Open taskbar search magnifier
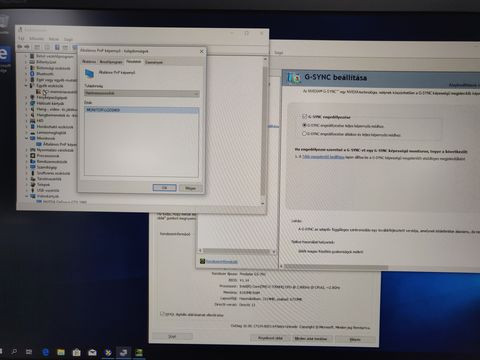The image size is (480, 360). [x=14, y=352]
